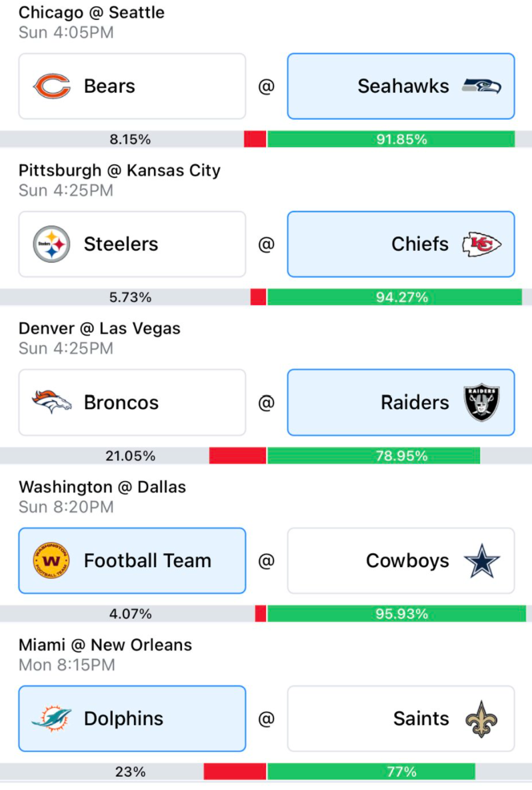Screen dimensions: 532x790
Task: Click the Chicago Bears logo icon
Action: pyautogui.click(x=52, y=86)
